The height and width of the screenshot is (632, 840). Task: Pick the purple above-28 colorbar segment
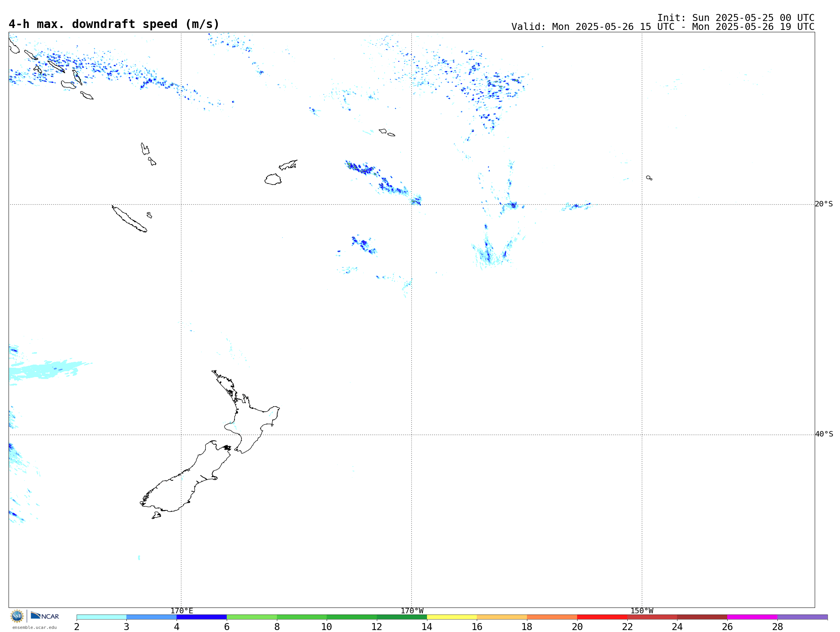point(802,617)
